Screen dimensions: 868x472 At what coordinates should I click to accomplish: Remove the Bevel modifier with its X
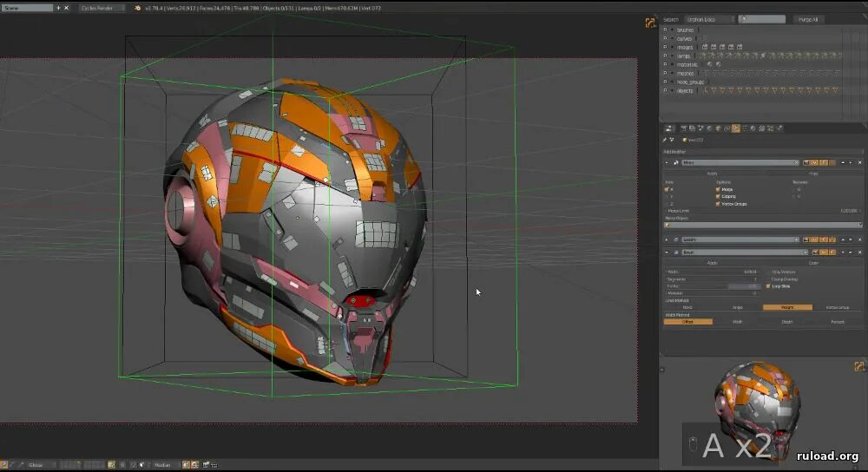(859, 252)
